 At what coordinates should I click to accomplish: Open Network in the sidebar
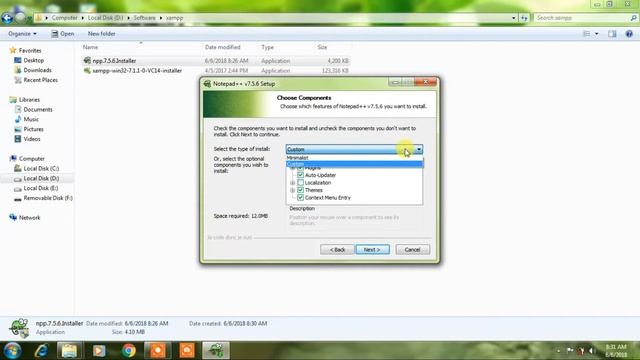(29, 218)
